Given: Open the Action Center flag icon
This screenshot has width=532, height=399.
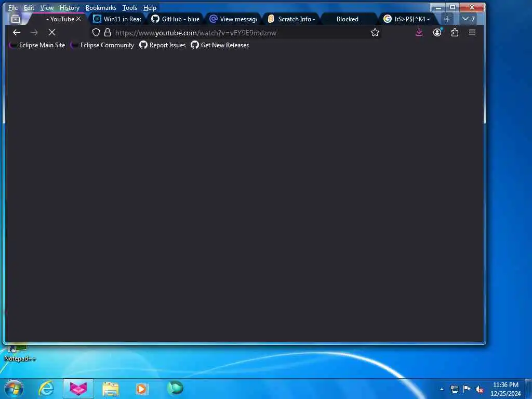Looking at the screenshot, I should (467, 389).
